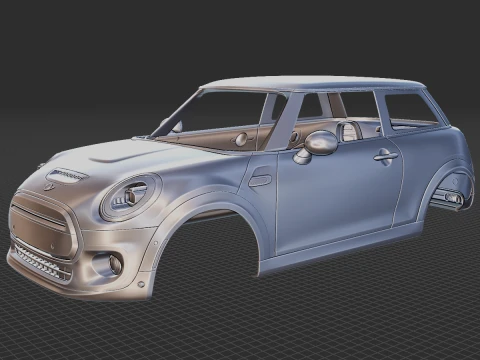Click the winged badge emblem on the hood
Image resolution: width=480 pixels, height=360 pixels.
(x=50, y=187)
